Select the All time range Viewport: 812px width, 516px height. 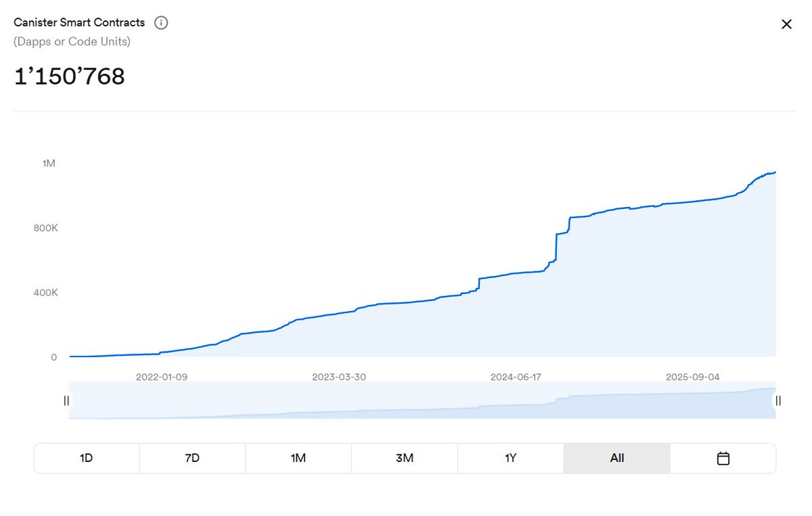pos(617,458)
